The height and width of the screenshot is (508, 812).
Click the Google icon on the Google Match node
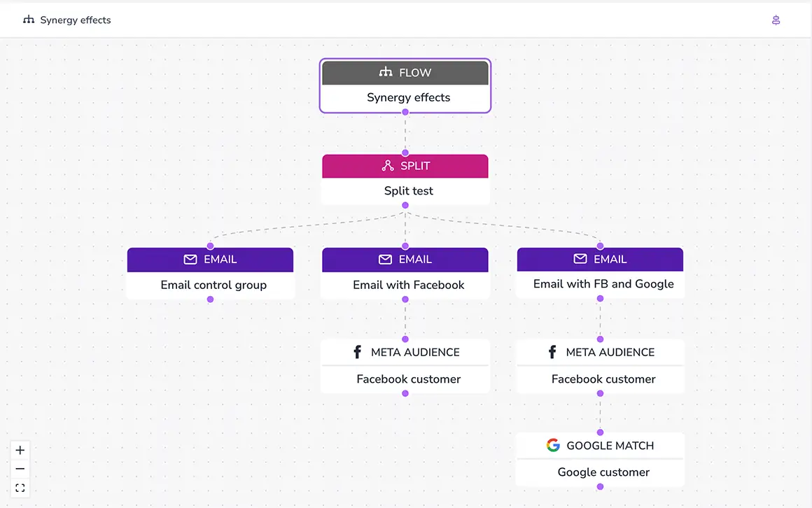click(x=553, y=444)
